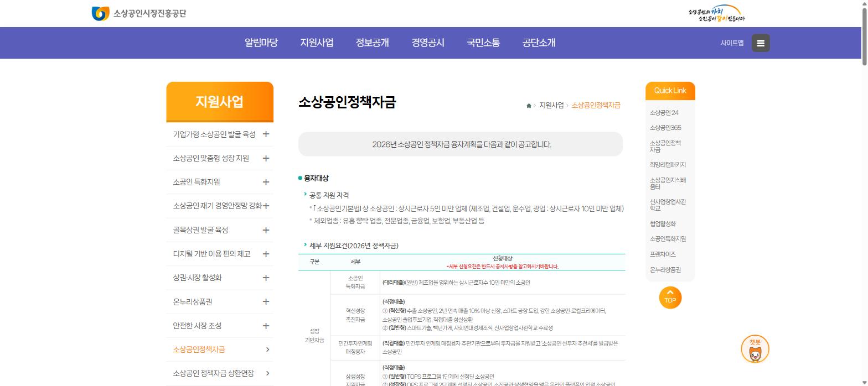Image resolution: width=868 pixels, height=386 pixels.
Task: Click 소상공인정책자금 breadcrumb link
Action: [x=596, y=105]
